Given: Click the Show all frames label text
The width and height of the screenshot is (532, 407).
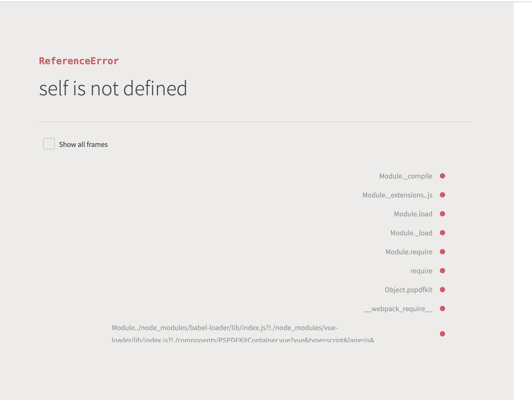Looking at the screenshot, I should tap(83, 144).
